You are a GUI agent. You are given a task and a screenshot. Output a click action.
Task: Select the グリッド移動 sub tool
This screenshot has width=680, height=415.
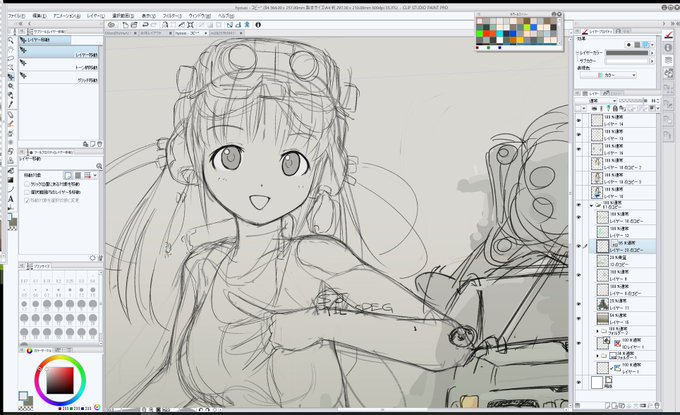click(60, 78)
